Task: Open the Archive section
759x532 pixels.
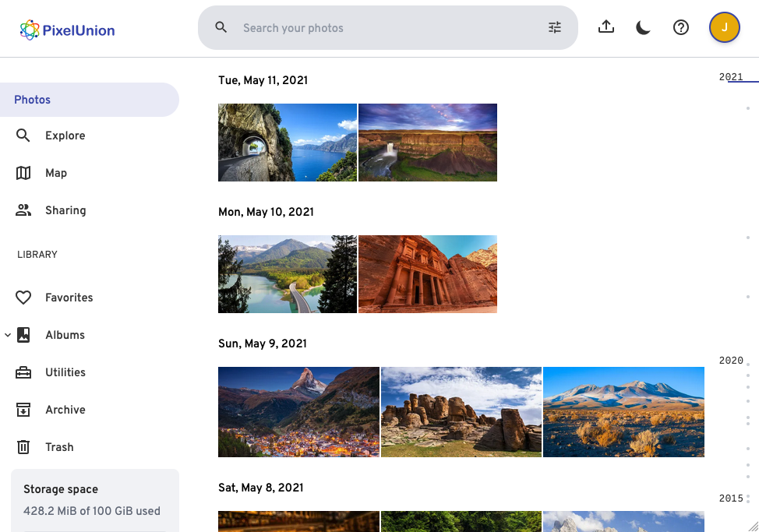Action: point(65,410)
